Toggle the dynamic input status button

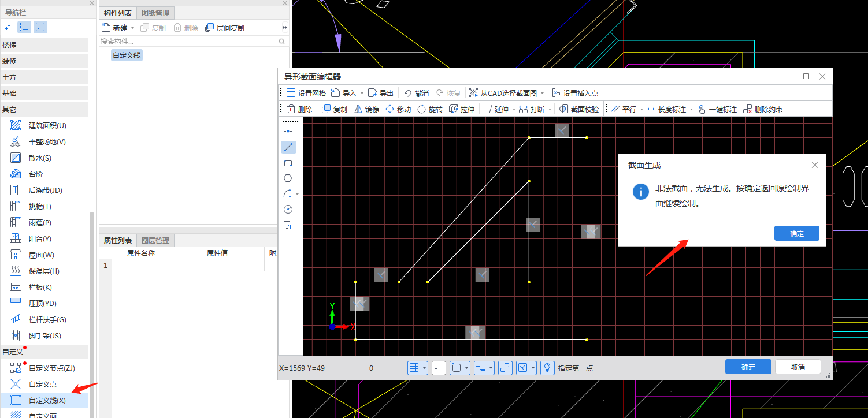(480, 368)
